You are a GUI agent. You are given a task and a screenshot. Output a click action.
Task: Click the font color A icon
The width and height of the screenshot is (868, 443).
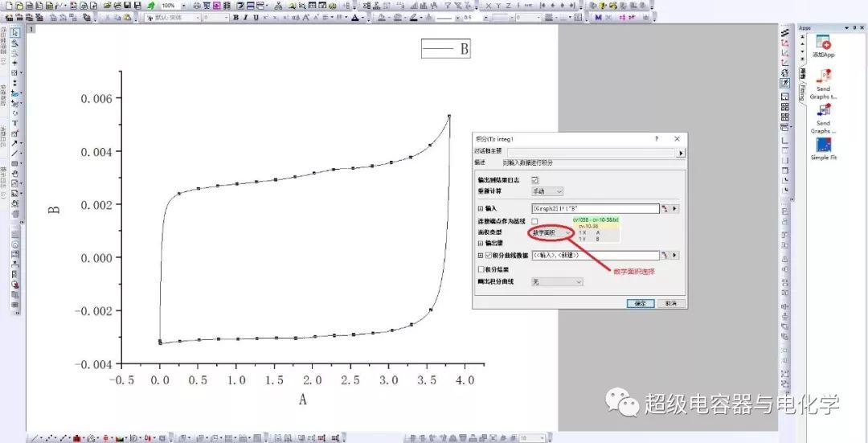pos(355,17)
